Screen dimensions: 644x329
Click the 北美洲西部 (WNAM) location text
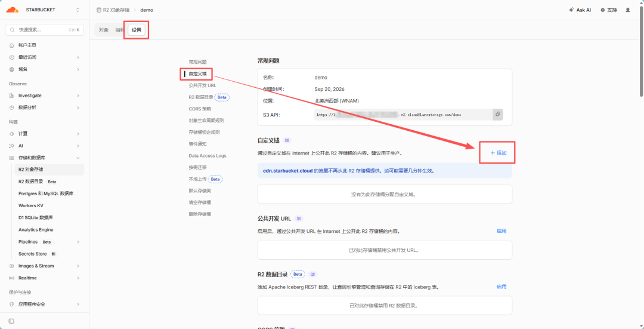tap(338, 101)
